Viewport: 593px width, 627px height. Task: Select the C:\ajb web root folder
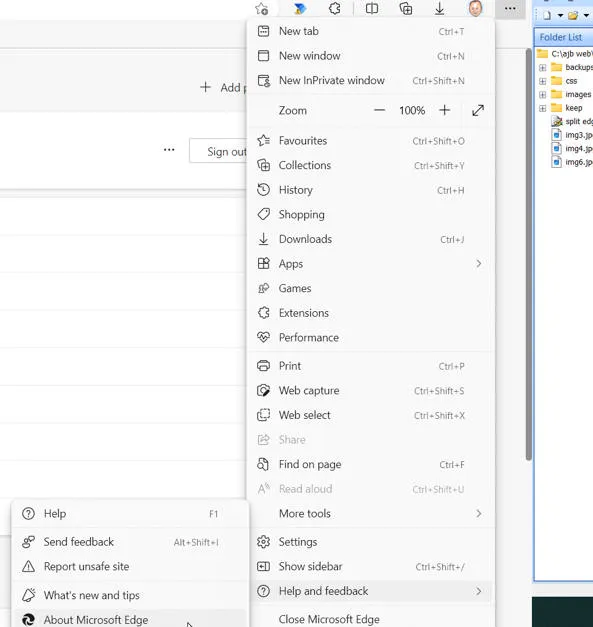tap(565, 54)
